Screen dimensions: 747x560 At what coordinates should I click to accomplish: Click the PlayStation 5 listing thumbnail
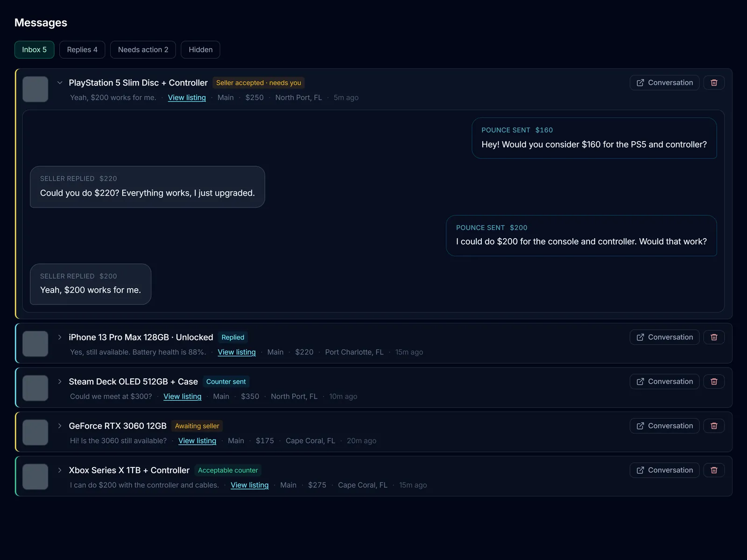click(35, 89)
